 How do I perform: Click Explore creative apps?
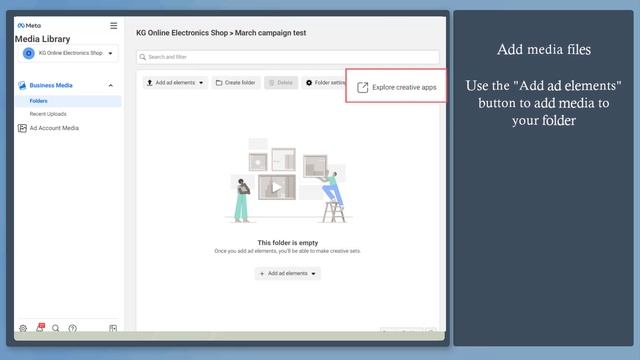point(396,87)
